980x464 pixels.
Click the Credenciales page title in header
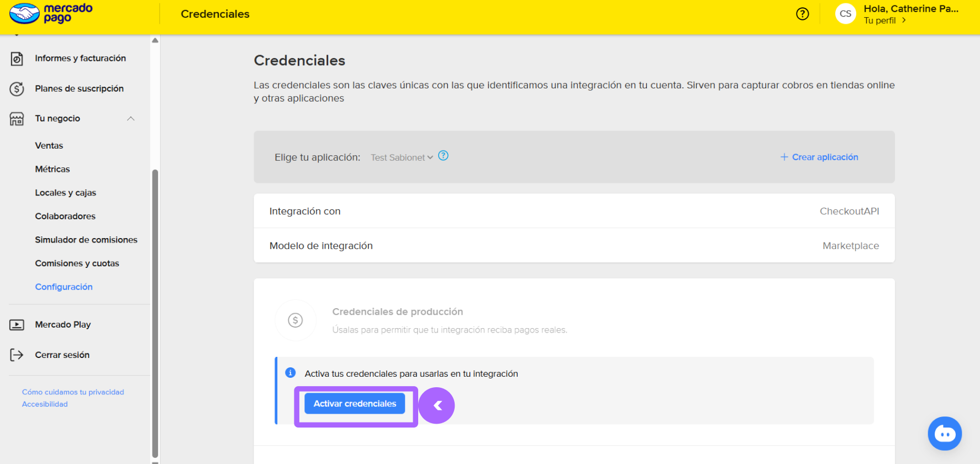point(215,14)
